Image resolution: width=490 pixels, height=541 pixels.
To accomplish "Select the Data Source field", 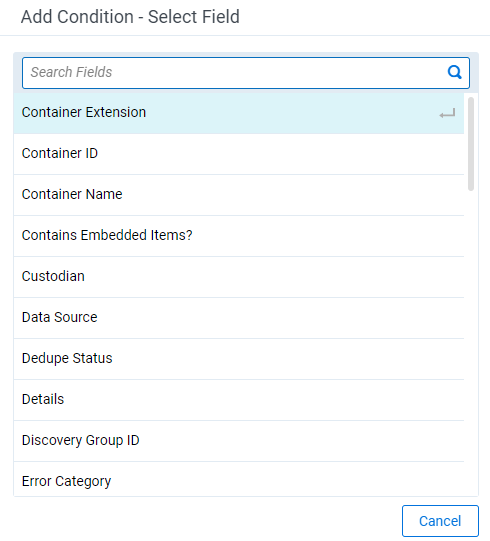I will pyautogui.click(x=239, y=318).
